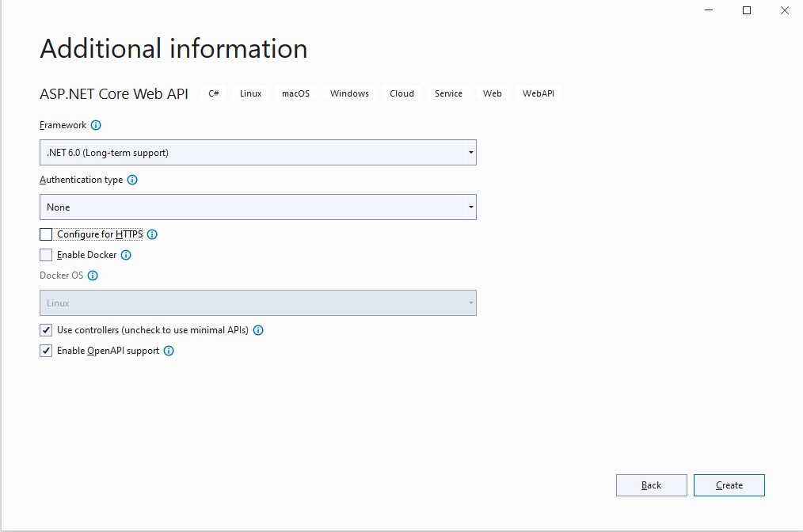Screen dimensions: 803x532
Task: Click the Service tag
Action: click(448, 93)
